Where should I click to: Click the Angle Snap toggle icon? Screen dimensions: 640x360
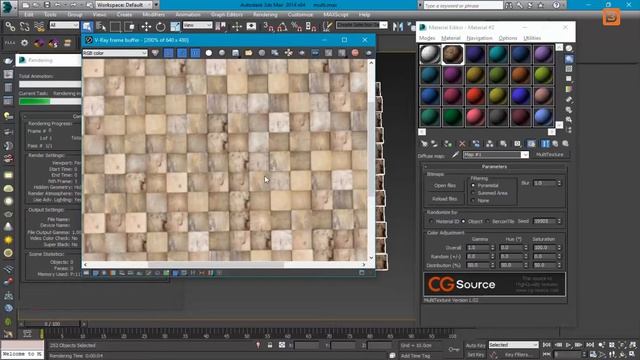282,27
